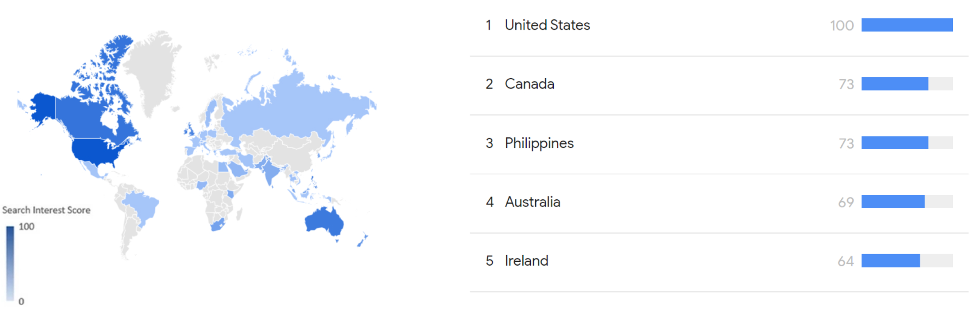
Task: Click Greenland on the map
Action: (x=152, y=72)
